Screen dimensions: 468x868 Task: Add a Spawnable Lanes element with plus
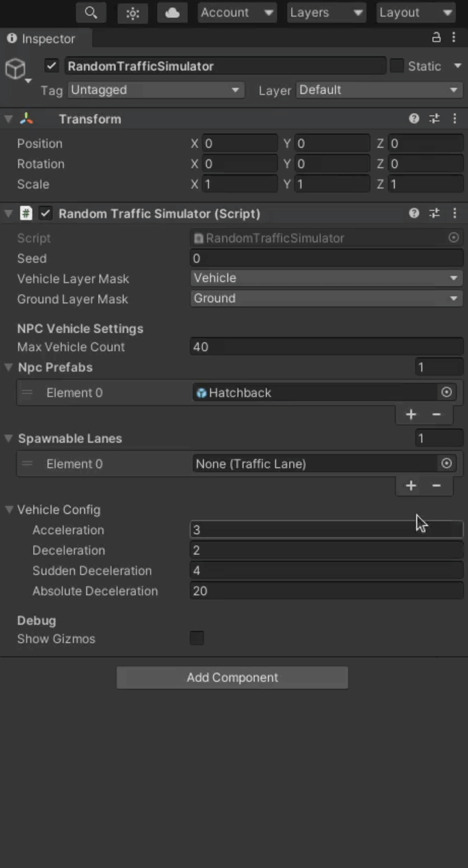(x=411, y=485)
